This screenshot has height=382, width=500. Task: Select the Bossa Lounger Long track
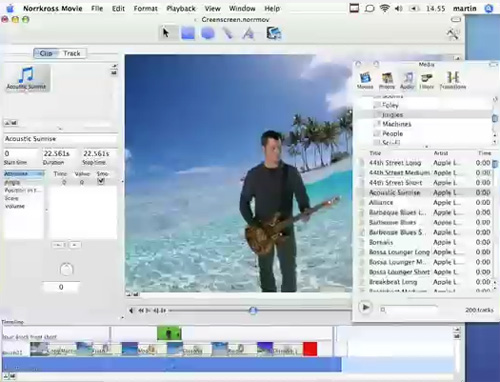pyautogui.click(x=425, y=252)
